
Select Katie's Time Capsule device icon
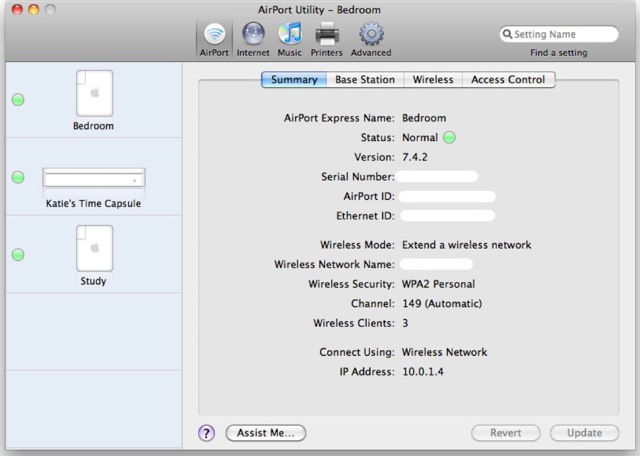(x=94, y=178)
